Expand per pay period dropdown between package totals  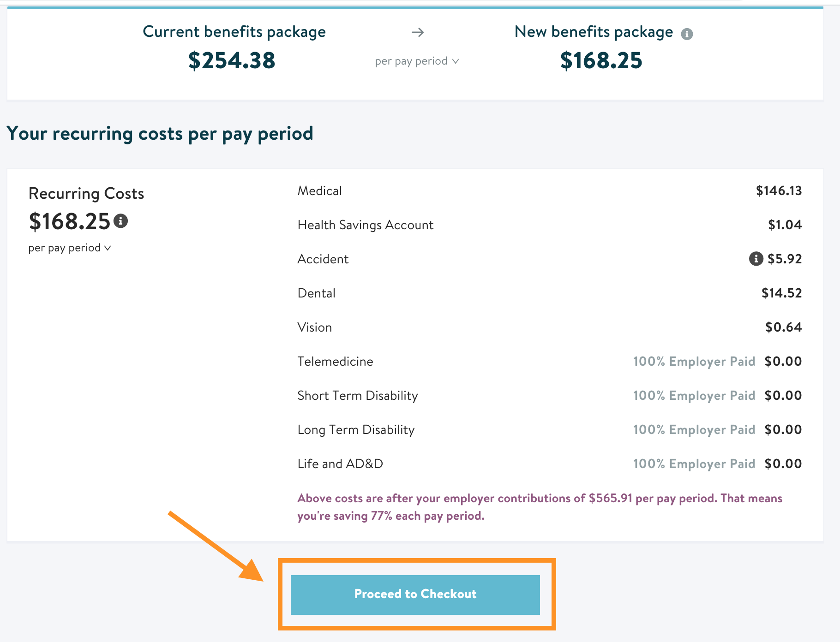click(417, 61)
